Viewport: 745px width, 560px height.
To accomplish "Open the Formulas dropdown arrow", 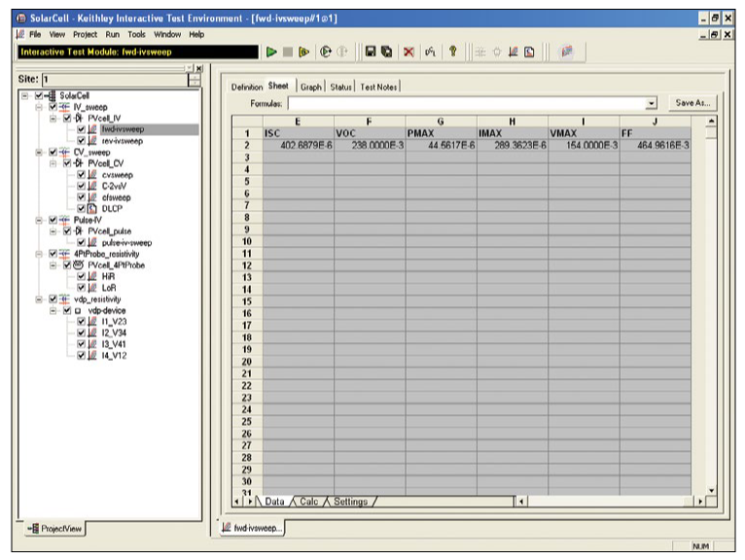I will [x=651, y=103].
